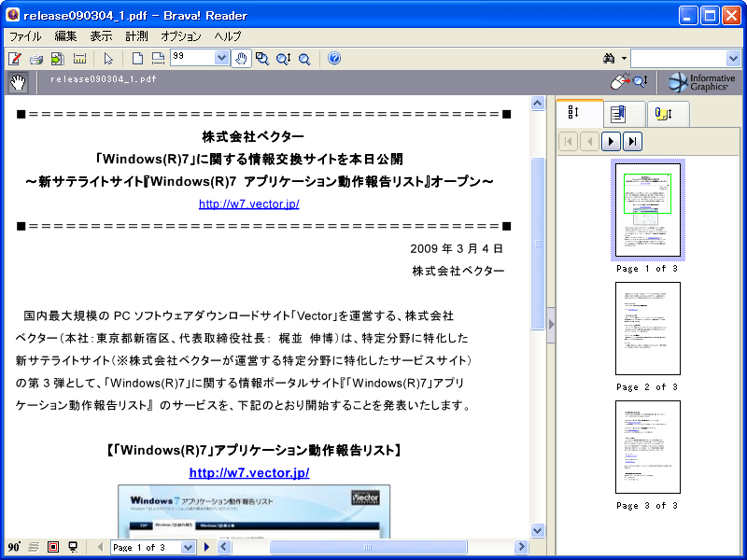Open the zoom percentage dropdown arrow

[221, 58]
